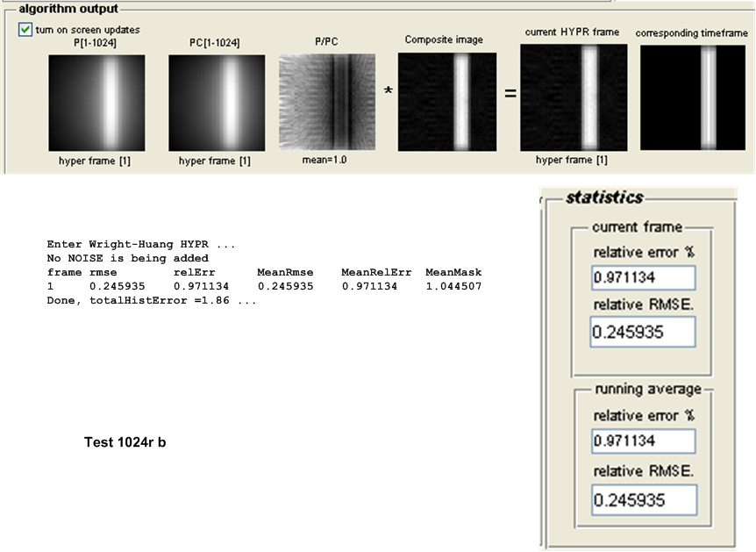The height and width of the screenshot is (552, 756).
Task: Click the P/PC ratio image
Action: tap(326, 103)
